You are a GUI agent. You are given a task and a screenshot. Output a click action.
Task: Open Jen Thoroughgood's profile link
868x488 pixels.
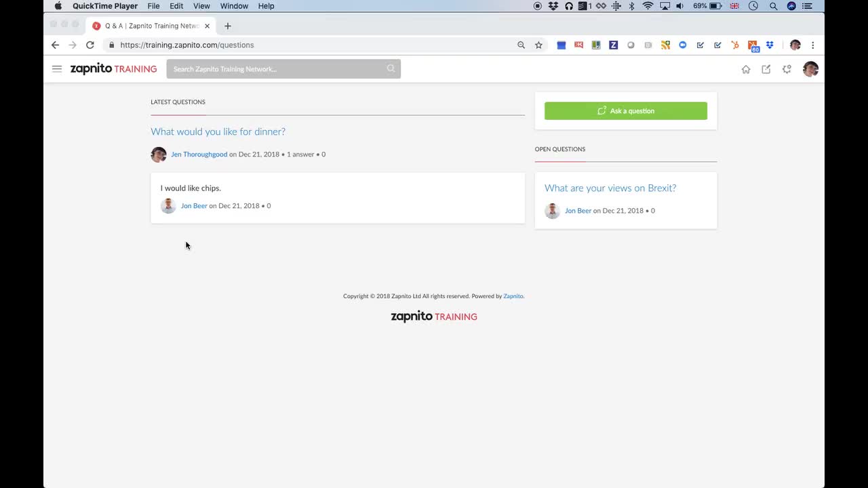199,155
